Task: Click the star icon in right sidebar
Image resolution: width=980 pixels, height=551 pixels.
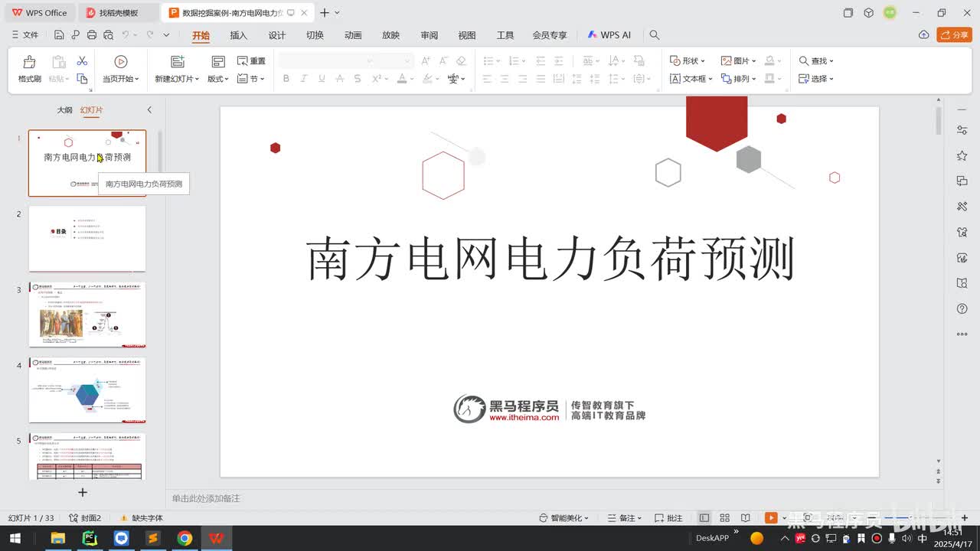Action: (x=962, y=155)
